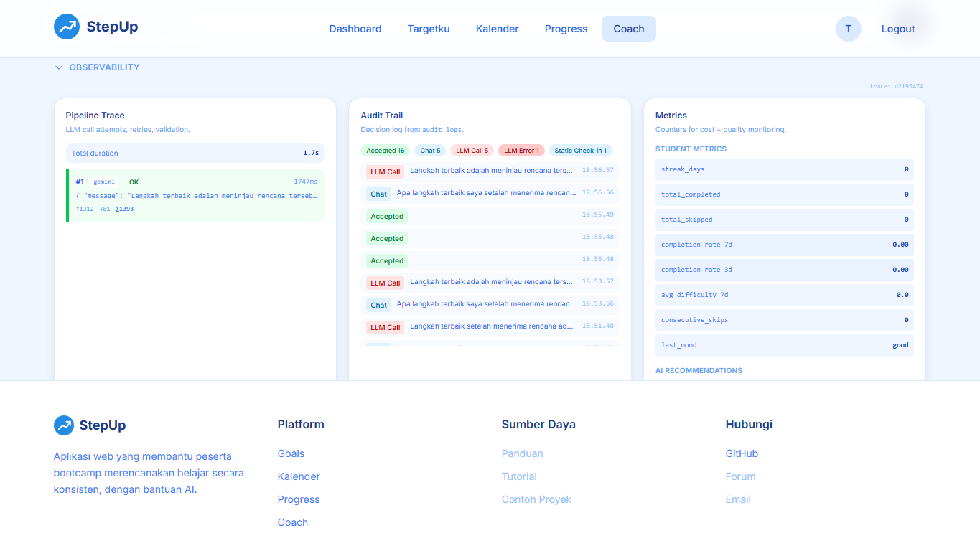Click the Logout button
The image size is (980, 551).
898,29
